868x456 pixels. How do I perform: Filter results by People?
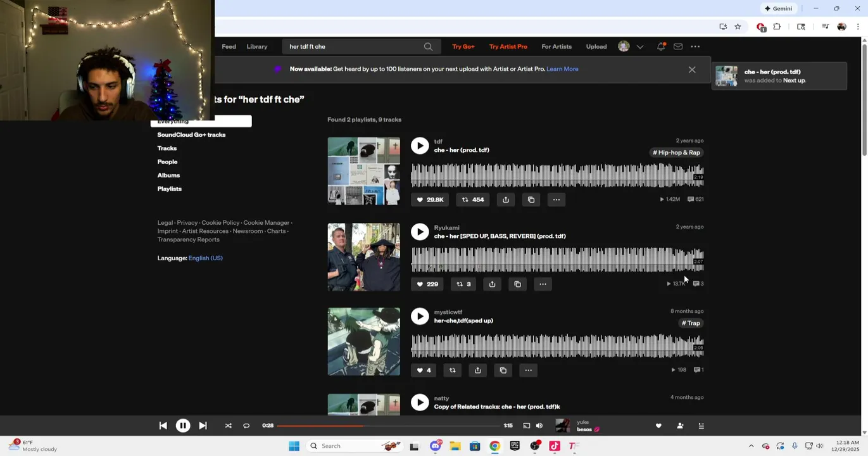[x=167, y=161]
